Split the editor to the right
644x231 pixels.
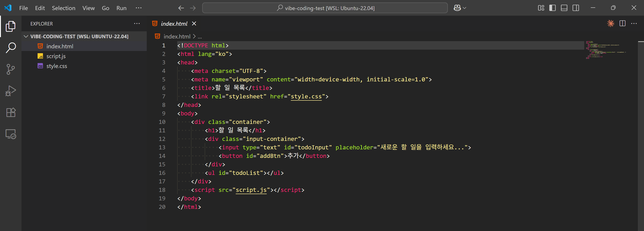623,23
